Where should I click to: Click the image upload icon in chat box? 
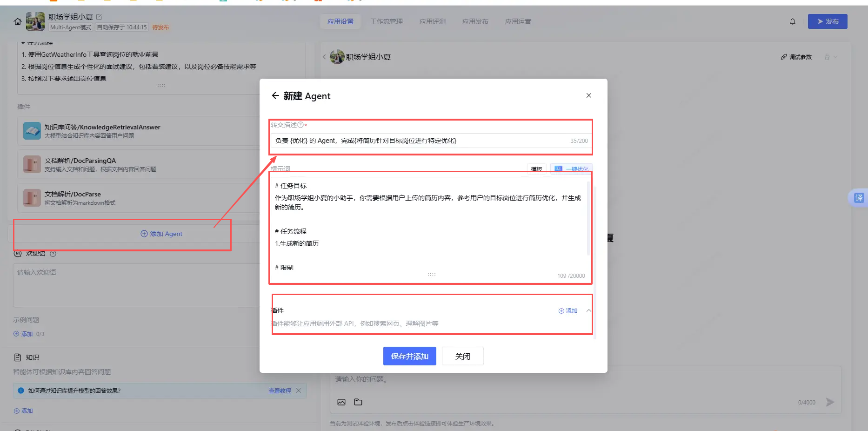(x=341, y=402)
